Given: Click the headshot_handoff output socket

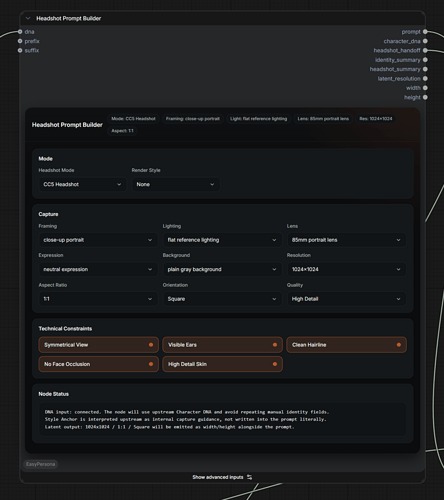Looking at the screenshot, I should pos(425,50).
